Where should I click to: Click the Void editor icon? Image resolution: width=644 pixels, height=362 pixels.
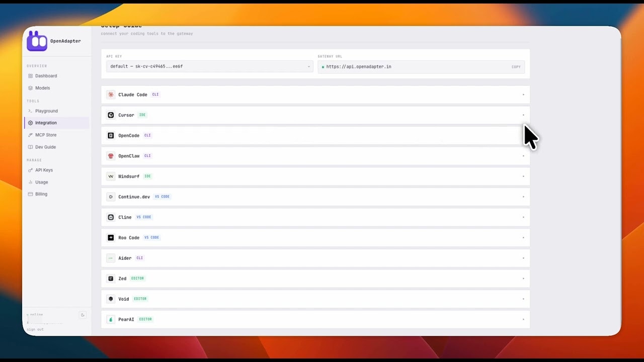(x=111, y=299)
